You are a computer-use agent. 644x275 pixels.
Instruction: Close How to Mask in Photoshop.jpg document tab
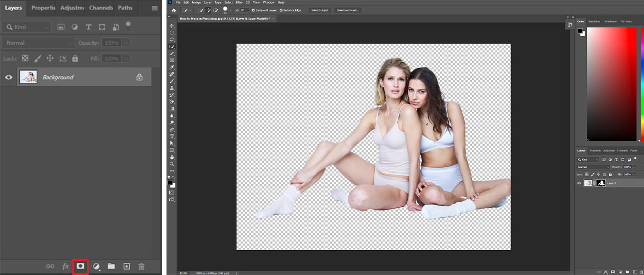coord(273,19)
